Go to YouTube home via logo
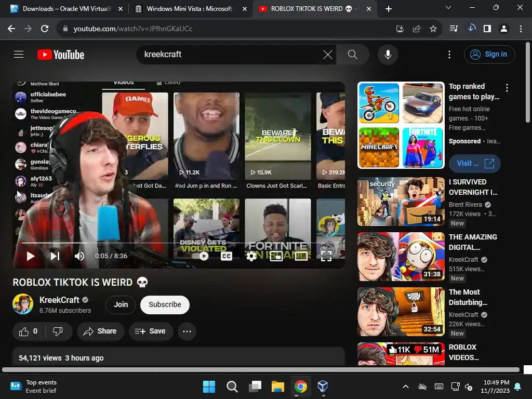 click(61, 55)
